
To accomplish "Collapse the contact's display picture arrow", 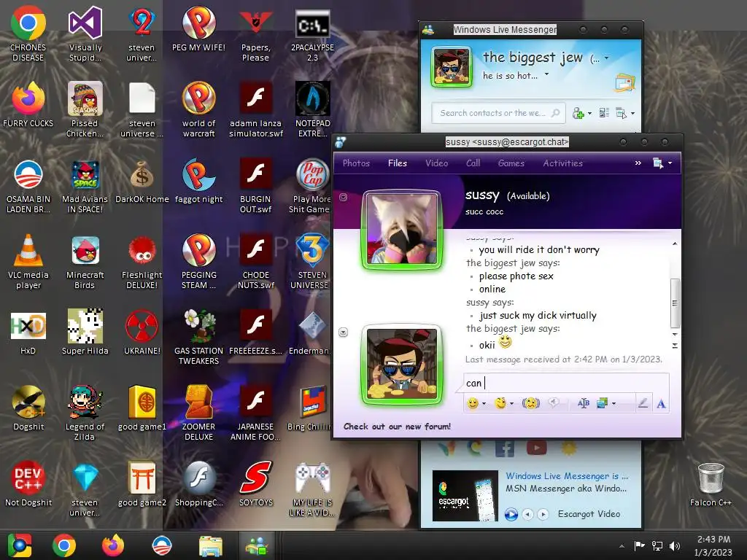I will tap(343, 197).
